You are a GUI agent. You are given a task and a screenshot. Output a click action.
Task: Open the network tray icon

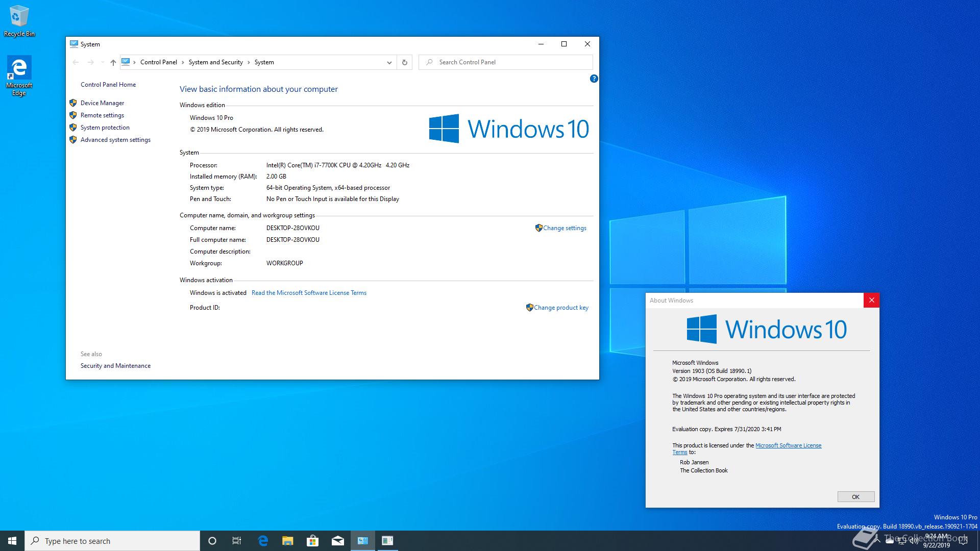pos(902,541)
